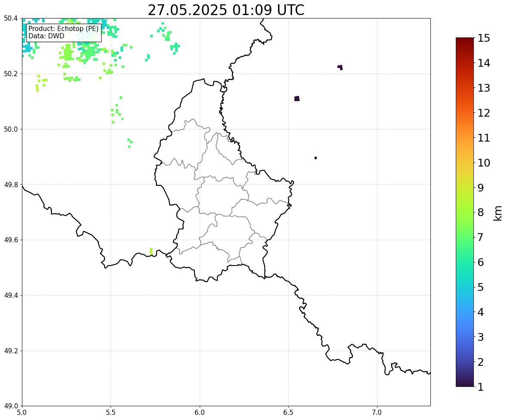507x420 pixels.
Task: Click latitude axis label 49.8
Action: click(x=11, y=185)
